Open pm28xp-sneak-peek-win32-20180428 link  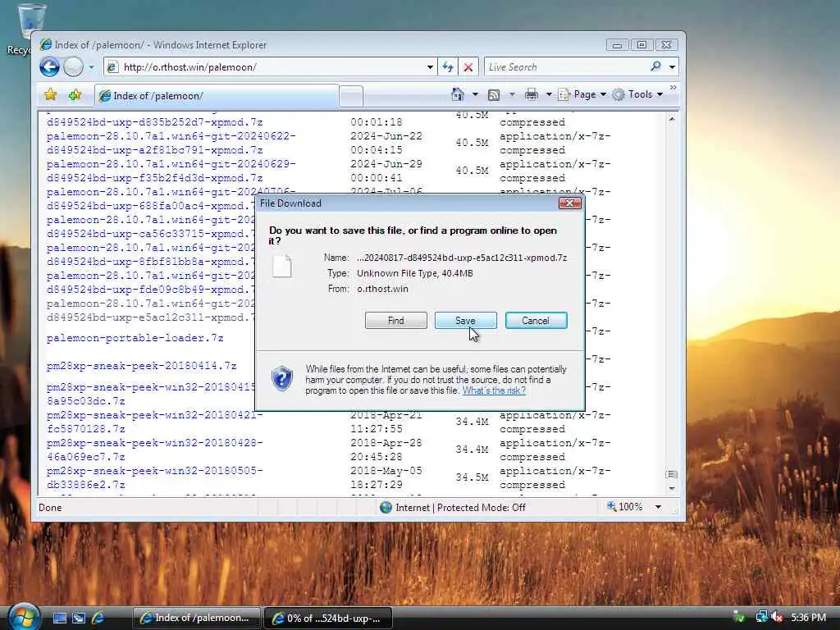tap(154, 450)
